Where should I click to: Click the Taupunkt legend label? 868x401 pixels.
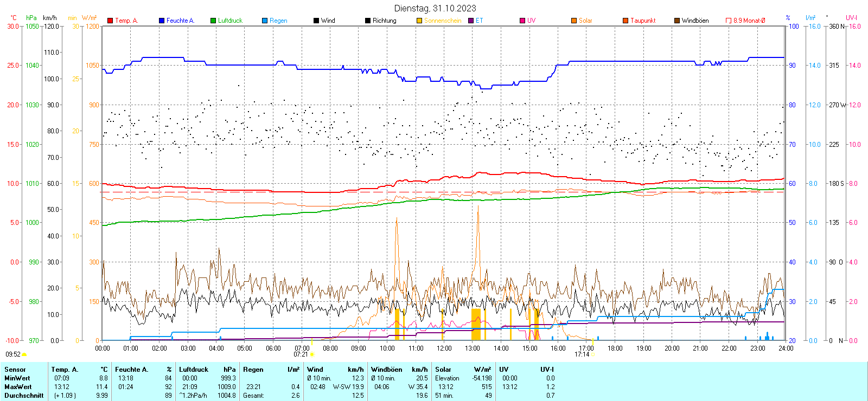643,21
